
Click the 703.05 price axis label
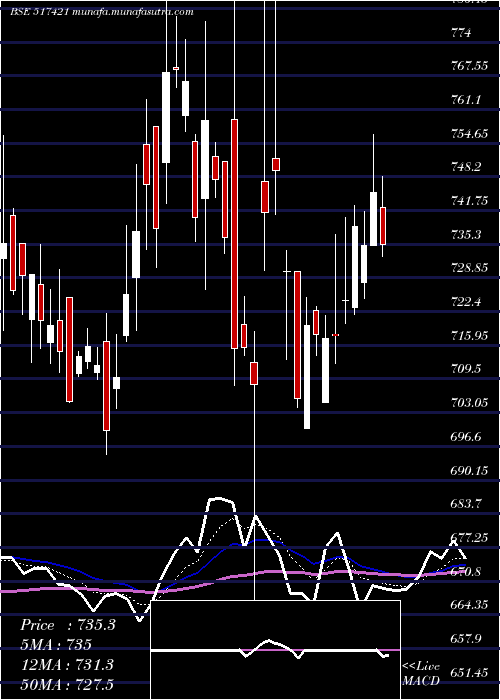pos(469,403)
